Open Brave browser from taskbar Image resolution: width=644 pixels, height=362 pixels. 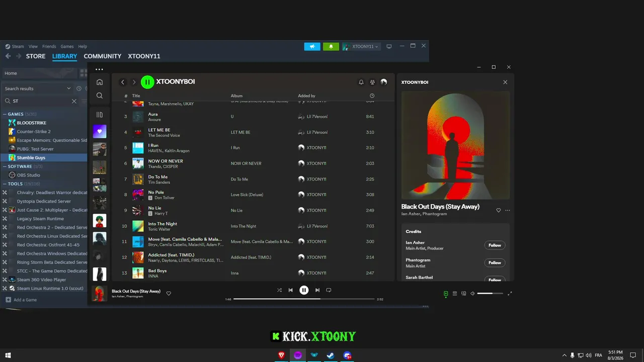click(282, 355)
